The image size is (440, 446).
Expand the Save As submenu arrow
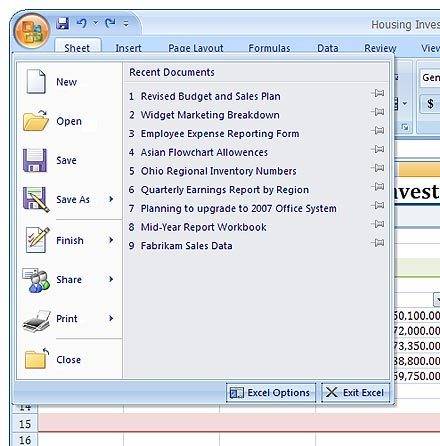111,199
